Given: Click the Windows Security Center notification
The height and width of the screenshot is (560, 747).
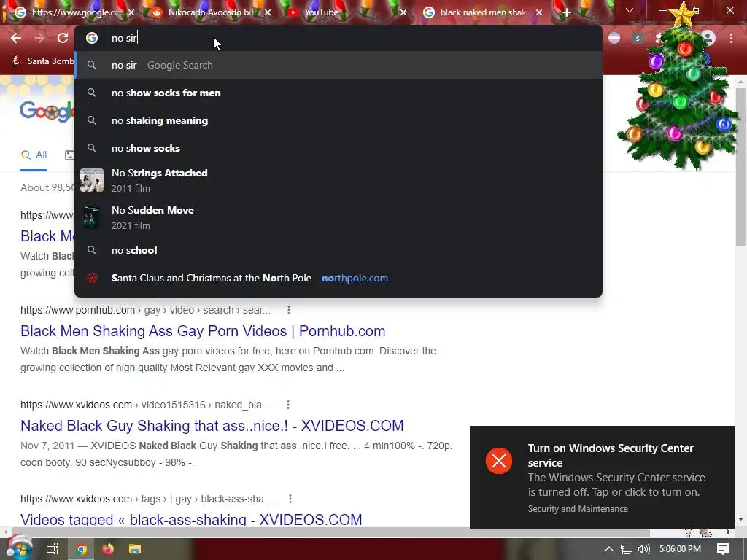Looking at the screenshot, I should (602, 478).
